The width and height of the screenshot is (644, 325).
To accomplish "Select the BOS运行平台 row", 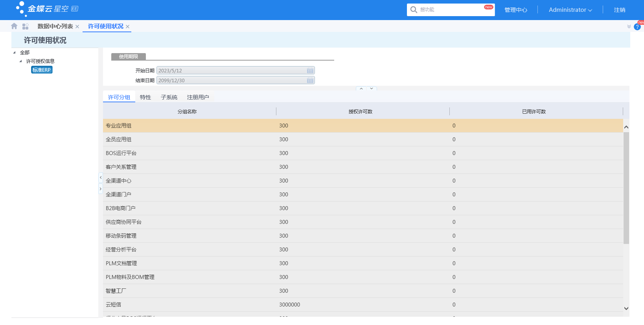I will [x=363, y=153].
